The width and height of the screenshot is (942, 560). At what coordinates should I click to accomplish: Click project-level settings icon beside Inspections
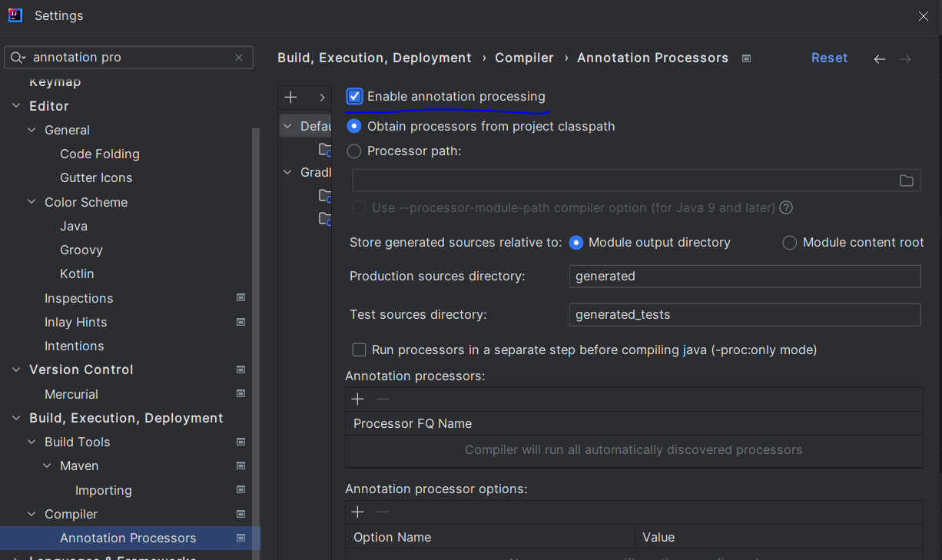(240, 298)
